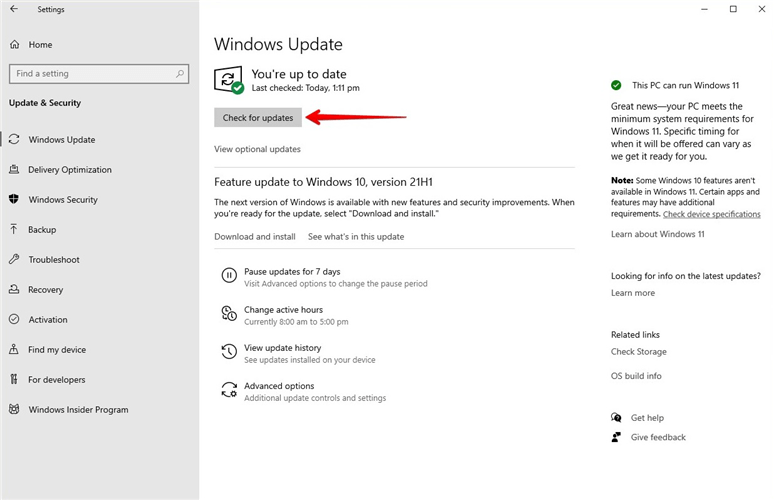
Task: Click the Download and install link
Action: [x=255, y=237]
